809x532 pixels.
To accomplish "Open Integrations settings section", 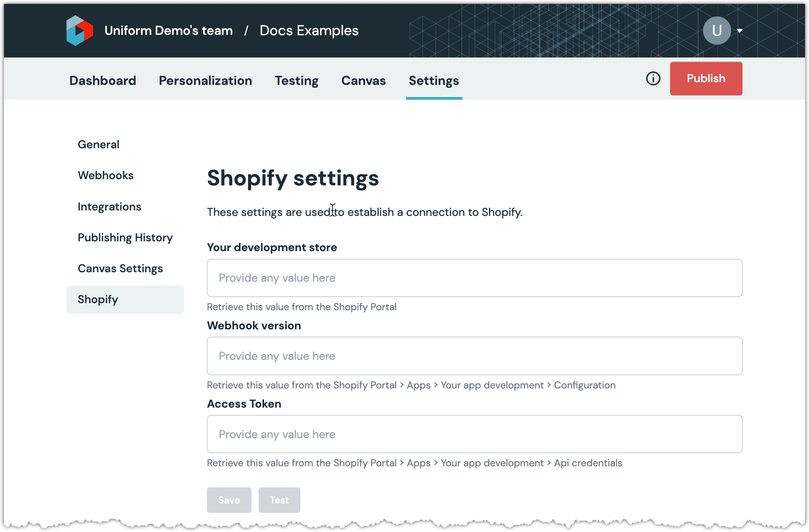I will tap(110, 207).
